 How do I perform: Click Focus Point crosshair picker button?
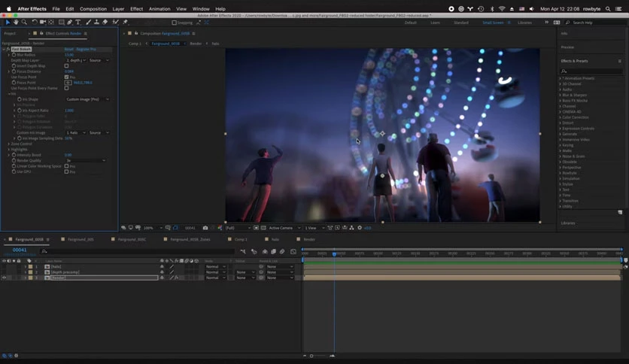[x=68, y=83]
